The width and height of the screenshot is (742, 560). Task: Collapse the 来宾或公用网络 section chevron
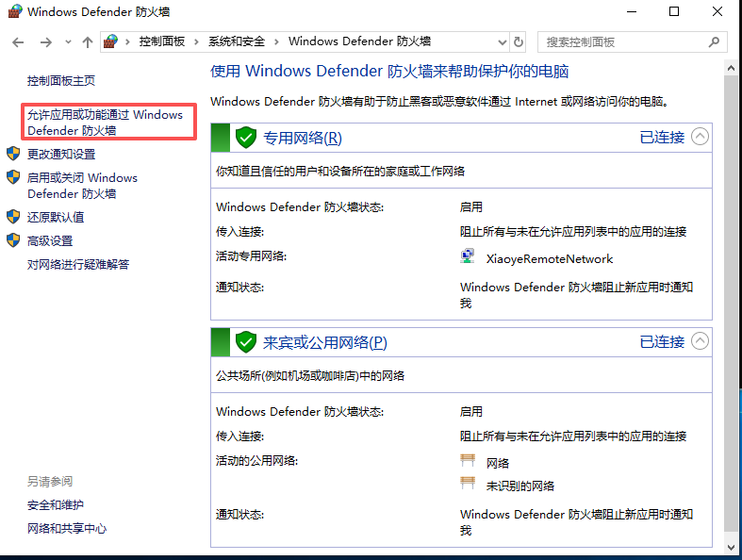[x=700, y=340]
